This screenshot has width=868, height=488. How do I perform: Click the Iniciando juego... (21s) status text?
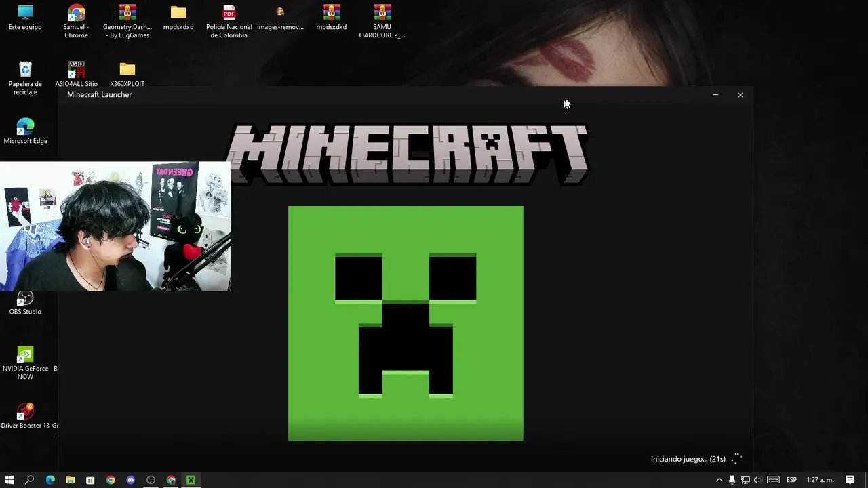688,459
